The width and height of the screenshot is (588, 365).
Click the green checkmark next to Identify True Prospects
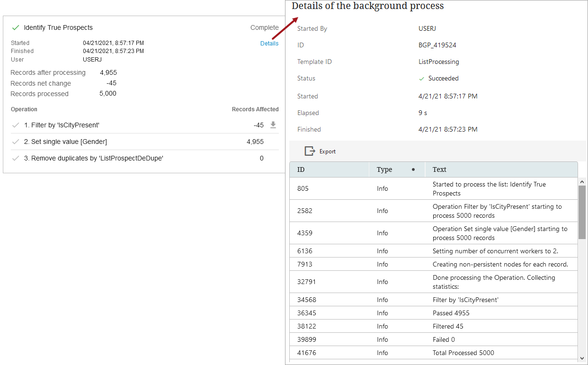16,27
